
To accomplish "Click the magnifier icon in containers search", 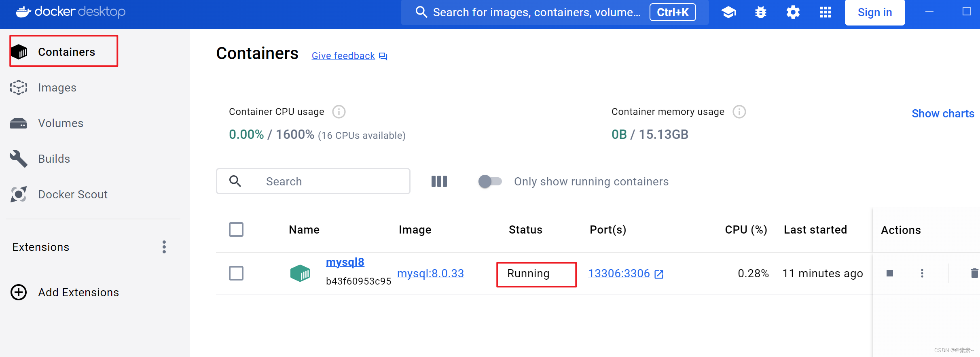I will point(235,181).
